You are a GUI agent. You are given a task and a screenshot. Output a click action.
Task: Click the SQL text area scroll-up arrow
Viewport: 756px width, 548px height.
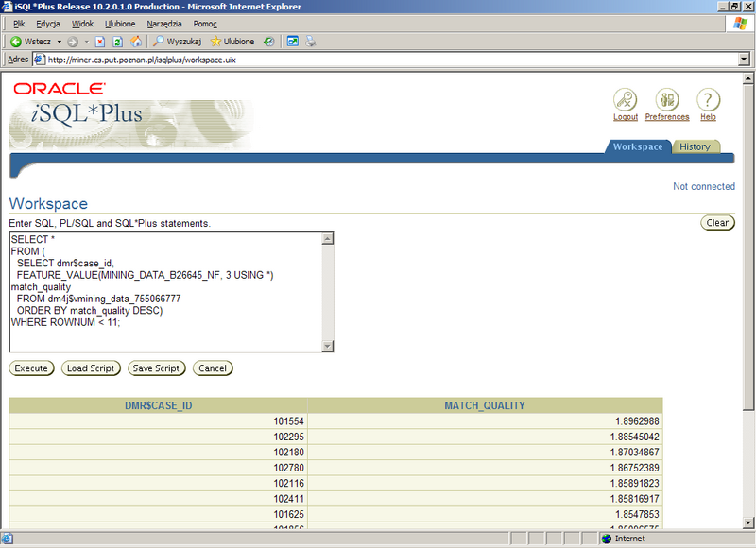click(327, 239)
